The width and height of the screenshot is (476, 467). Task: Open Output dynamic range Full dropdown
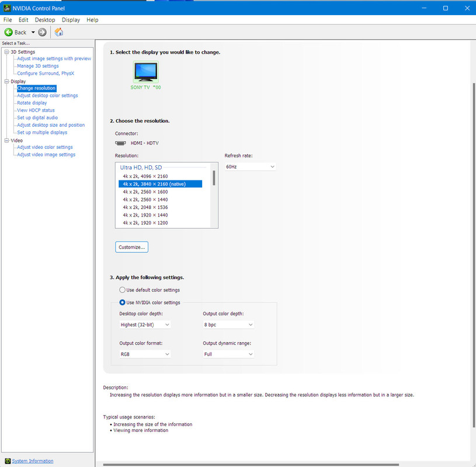pos(228,354)
